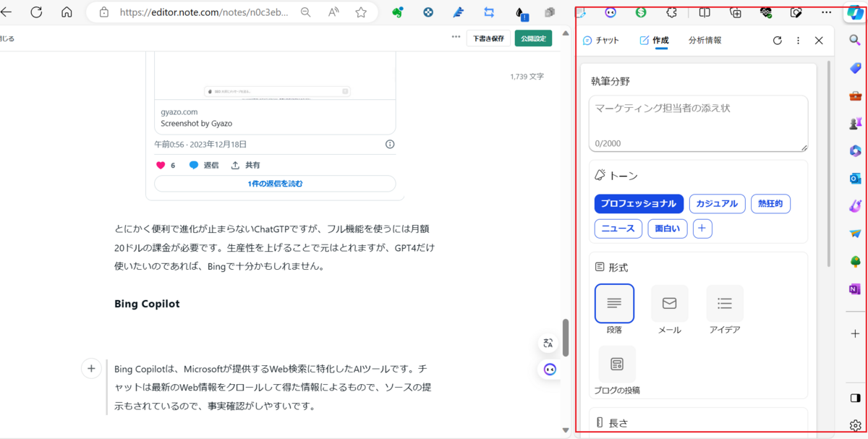Add a new app to the Edge sidebar
The height and width of the screenshot is (439, 868).
point(855,333)
